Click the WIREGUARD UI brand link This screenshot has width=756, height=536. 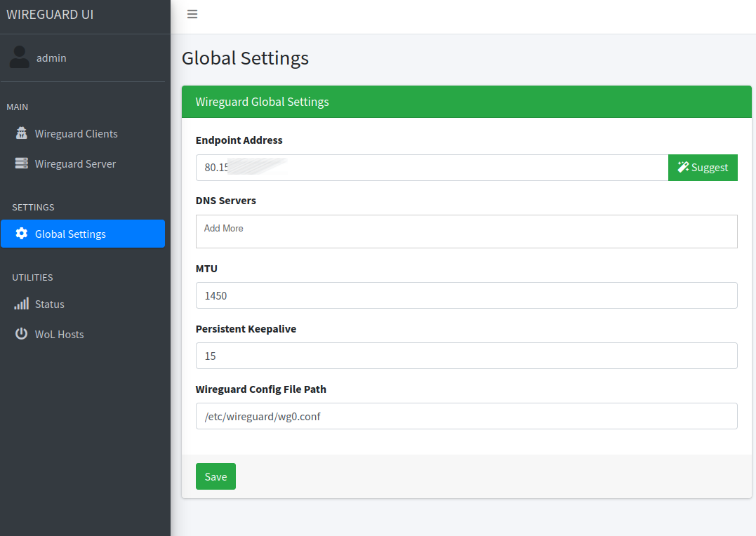point(50,14)
